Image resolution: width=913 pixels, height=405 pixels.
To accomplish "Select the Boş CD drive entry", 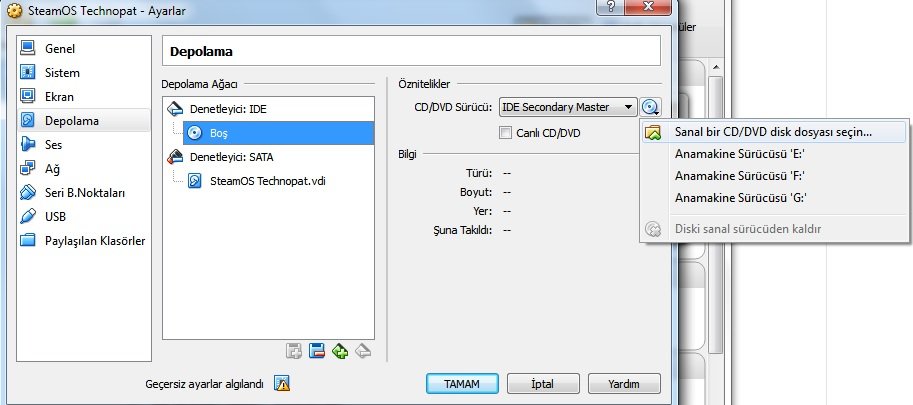I will click(x=278, y=133).
